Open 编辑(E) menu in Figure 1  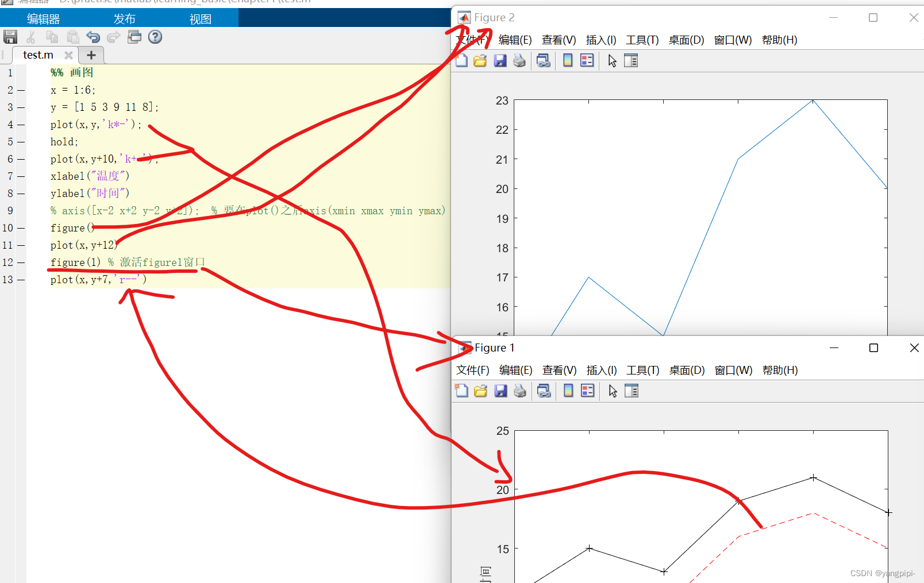(x=515, y=370)
